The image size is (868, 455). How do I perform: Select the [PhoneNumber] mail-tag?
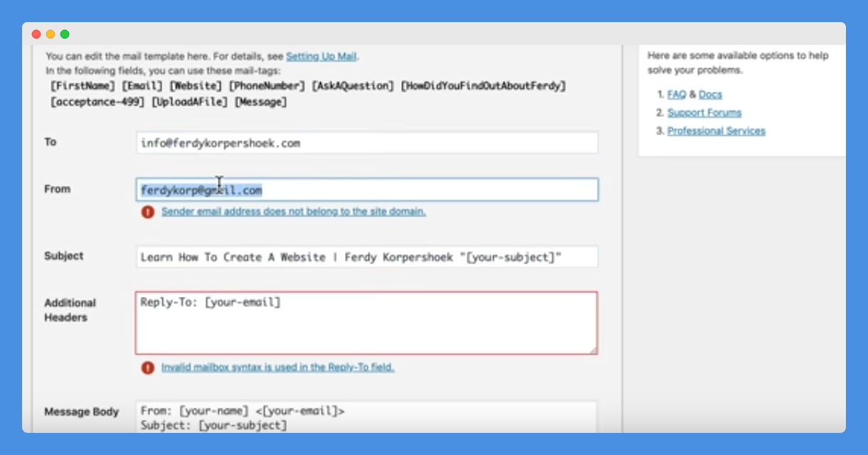[267, 86]
